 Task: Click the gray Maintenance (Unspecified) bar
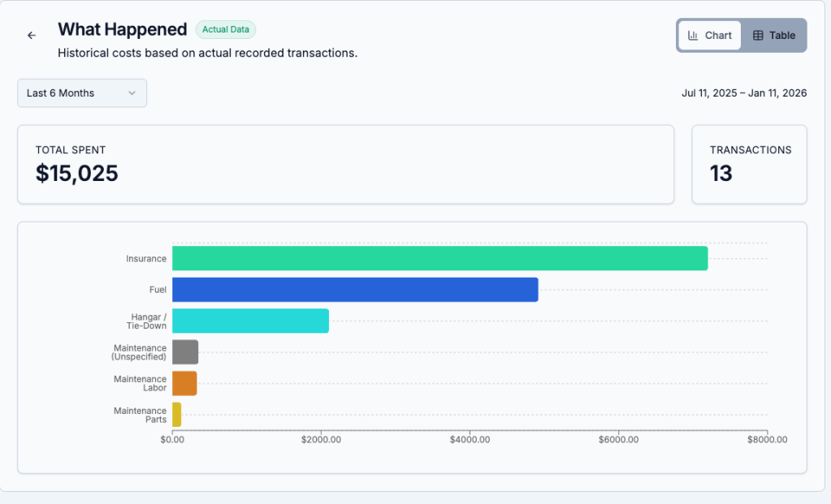point(185,352)
